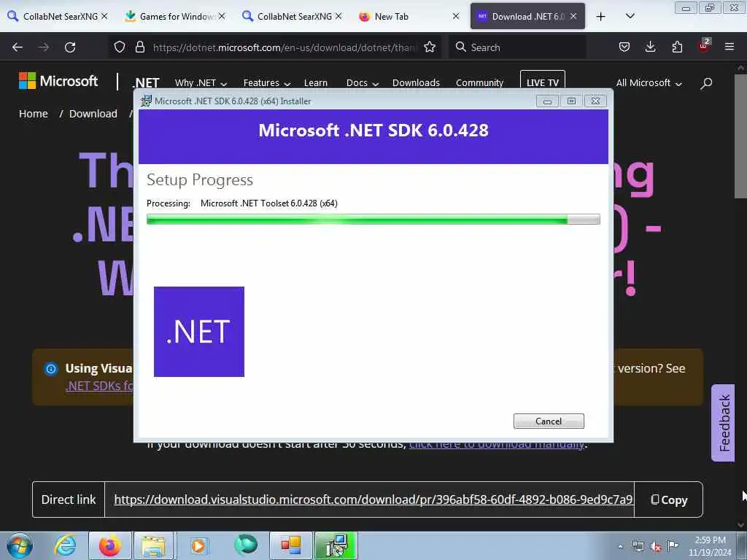The height and width of the screenshot is (560, 747).
Task: Close the Games for Windows tab
Action: [x=222, y=16]
